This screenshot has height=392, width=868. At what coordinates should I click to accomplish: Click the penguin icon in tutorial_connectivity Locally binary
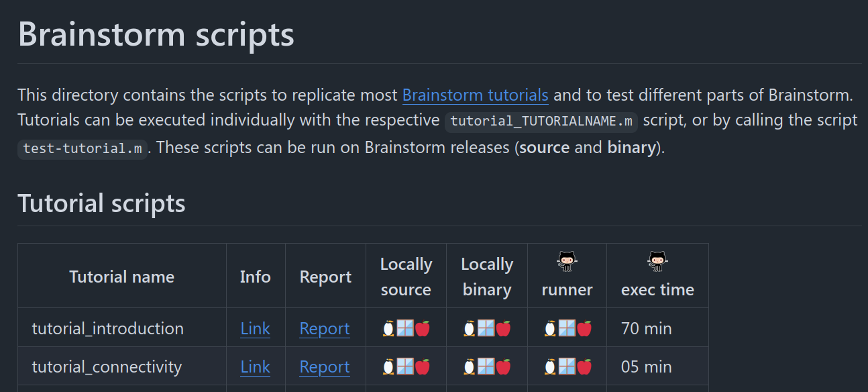[470, 367]
